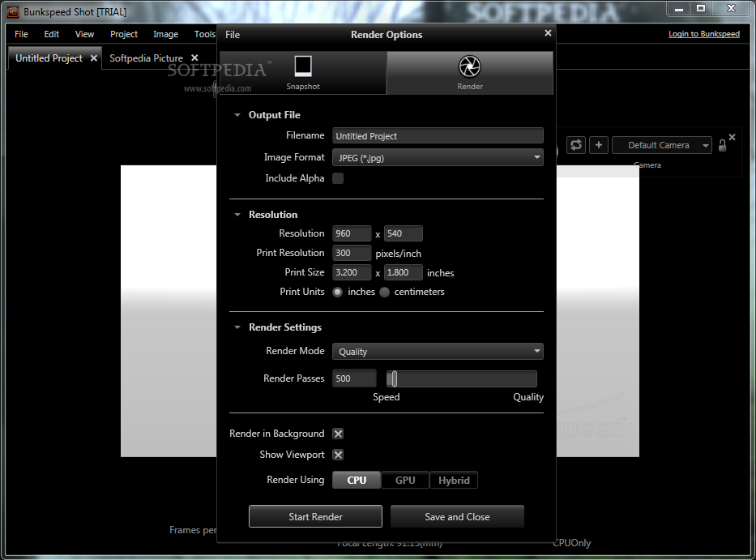756x560 pixels.
Task: Click the camera reset/refresh icon
Action: coord(575,145)
